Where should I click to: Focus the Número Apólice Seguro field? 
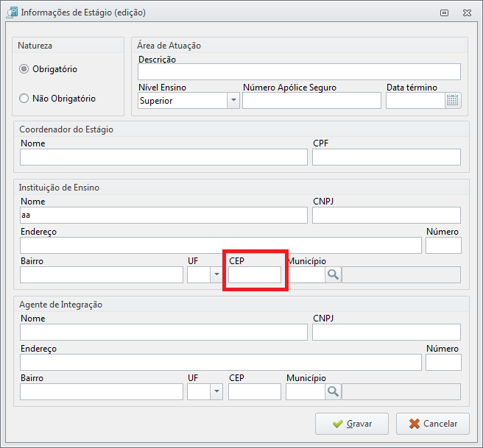coord(311,100)
